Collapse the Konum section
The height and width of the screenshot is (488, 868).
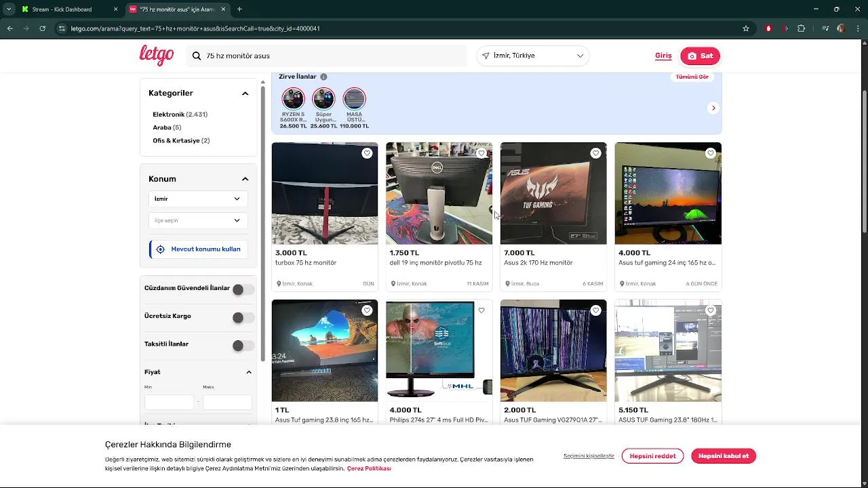coord(245,179)
